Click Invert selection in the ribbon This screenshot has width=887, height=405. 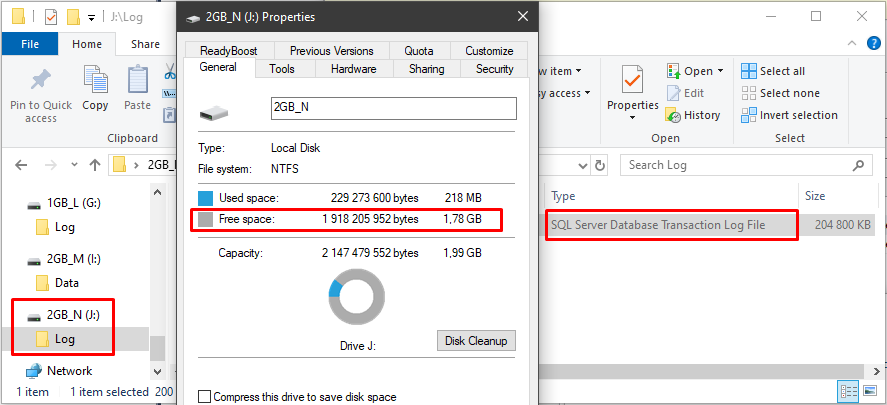point(749,115)
